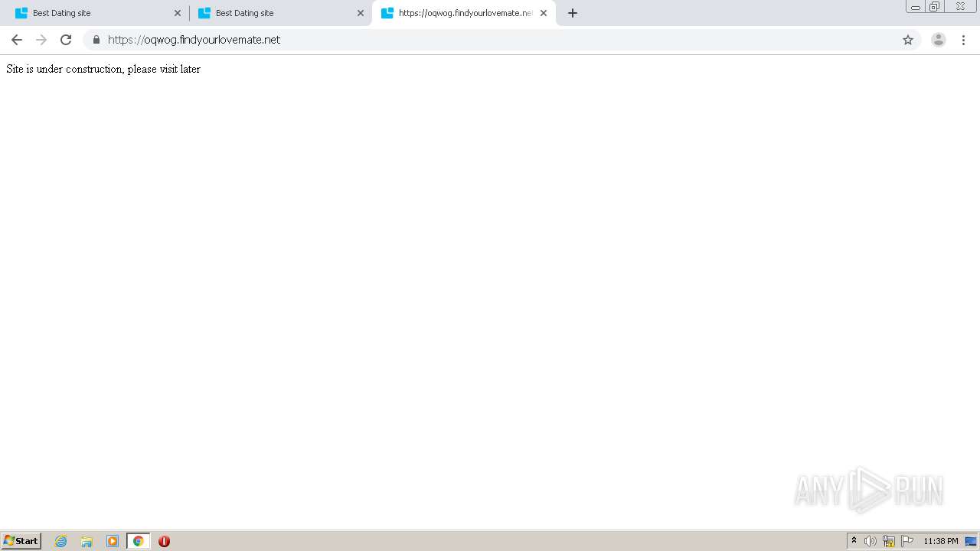Restore down the Chrome window
Screen dimensions: 980x551
(x=935, y=7)
